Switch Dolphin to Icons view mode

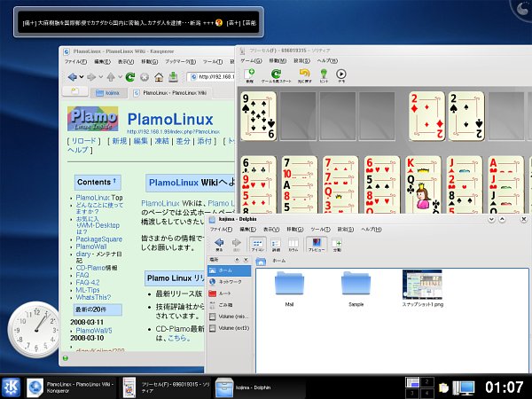click(257, 245)
